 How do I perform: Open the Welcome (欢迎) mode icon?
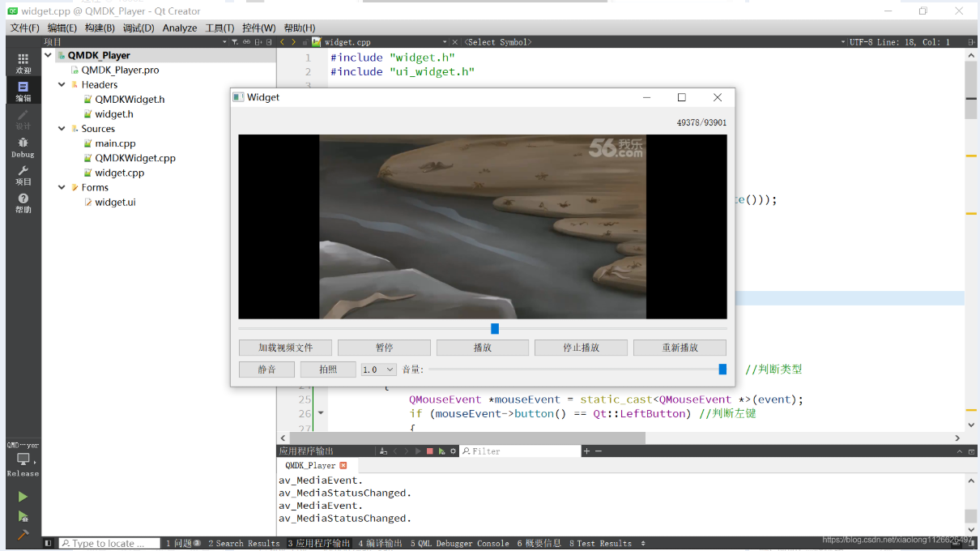(23, 62)
